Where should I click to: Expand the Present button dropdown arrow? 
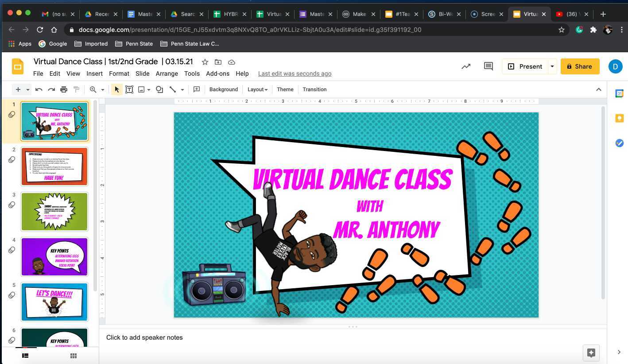pyautogui.click(x=552, y=66)
